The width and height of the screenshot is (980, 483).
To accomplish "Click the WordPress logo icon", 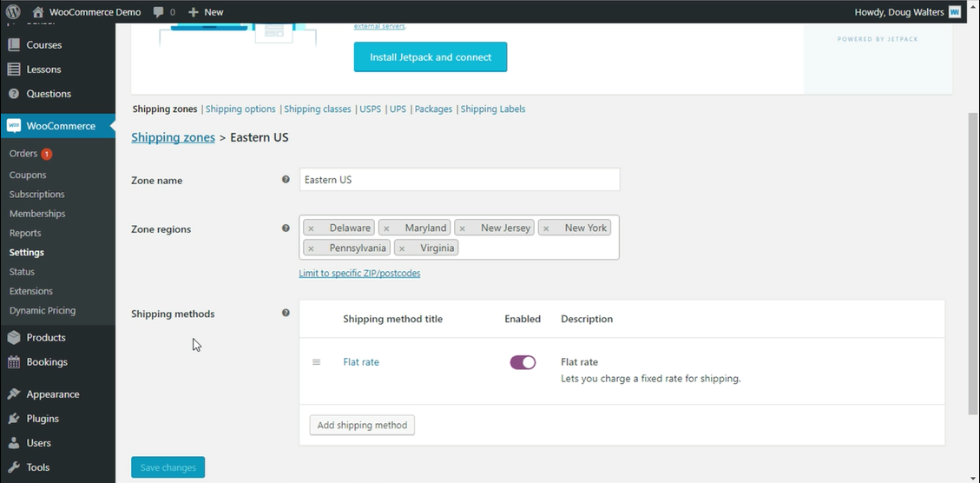I will (x=13, y=12).
